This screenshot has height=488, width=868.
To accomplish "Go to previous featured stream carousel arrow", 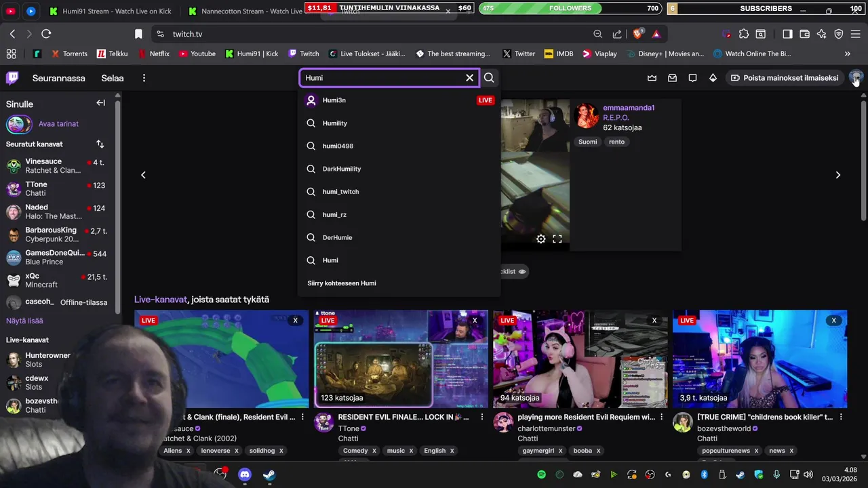I will tap(143, 175).
